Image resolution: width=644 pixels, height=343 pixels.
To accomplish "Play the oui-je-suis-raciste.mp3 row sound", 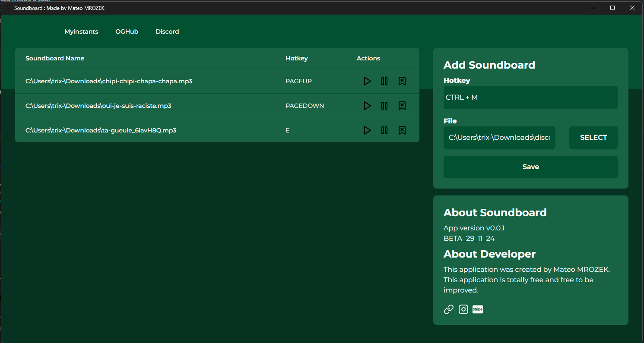I will pyautogui.click(x=367, y=106).
